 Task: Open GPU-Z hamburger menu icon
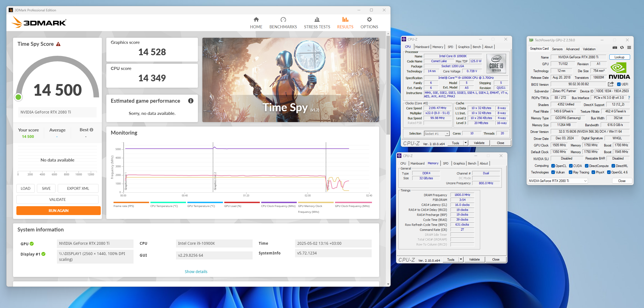point(629,47)
